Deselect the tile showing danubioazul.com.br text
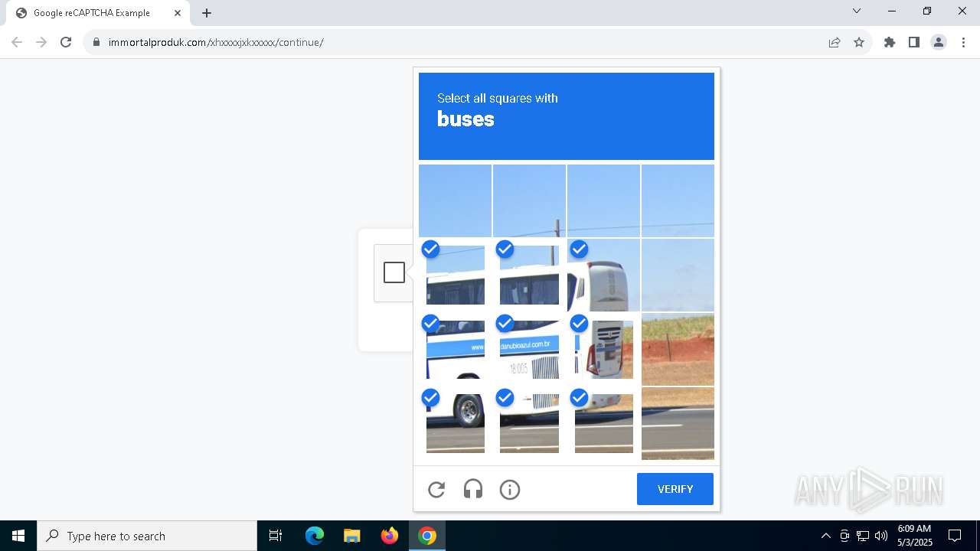The width and height of the screenshot is (980, 551). click(x=529, y=349)
